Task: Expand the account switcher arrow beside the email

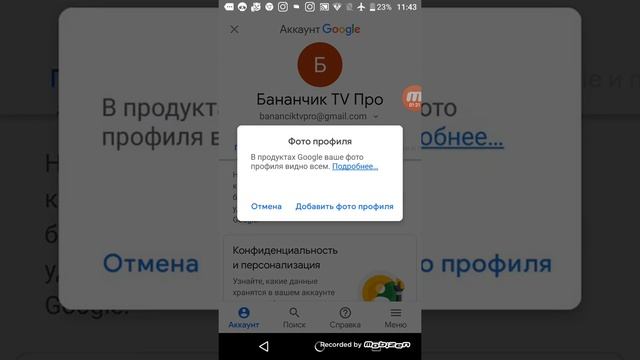Action: [x=376, y=117]
